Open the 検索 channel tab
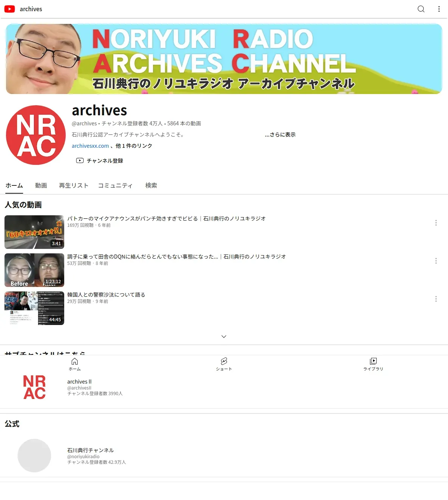 point(151,185)
